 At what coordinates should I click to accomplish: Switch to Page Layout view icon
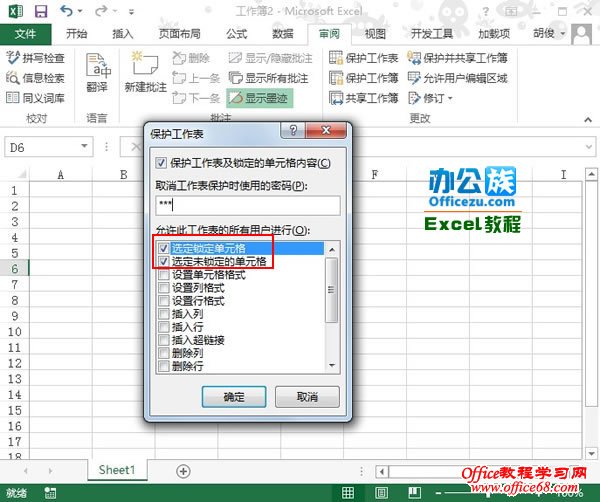tap(381, 492)
